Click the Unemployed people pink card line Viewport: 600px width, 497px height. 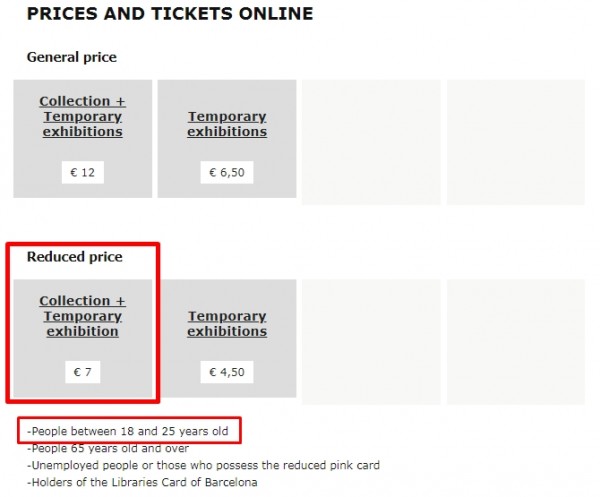(x=203, y=465)
